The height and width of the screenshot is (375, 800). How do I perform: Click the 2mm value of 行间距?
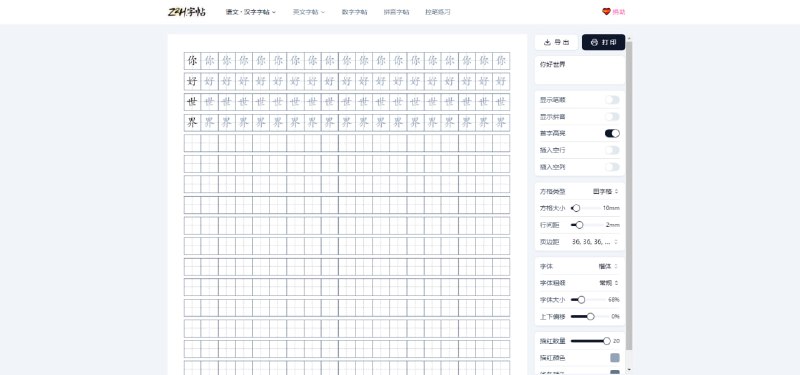pos(613,225)
